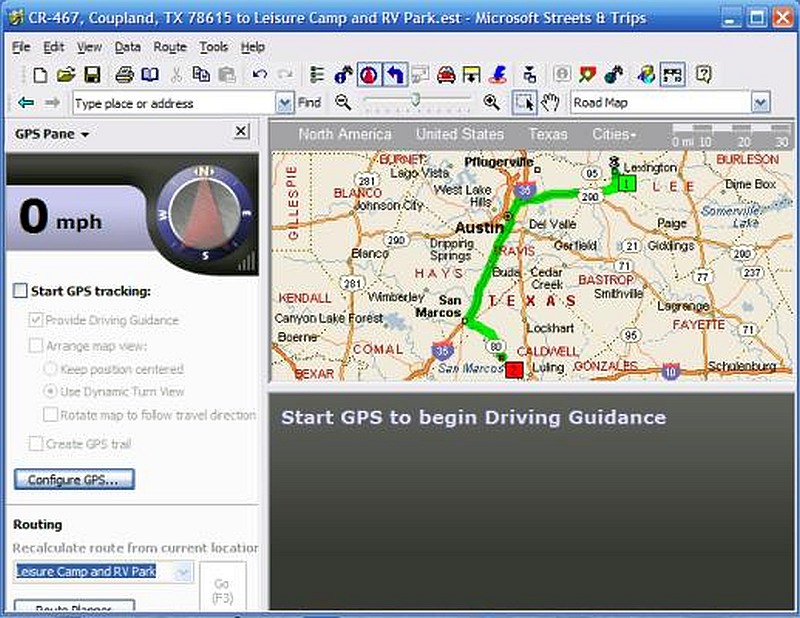
Task: Jump to United States in the map breadcrumb
Action: click(x=460, y=134)
